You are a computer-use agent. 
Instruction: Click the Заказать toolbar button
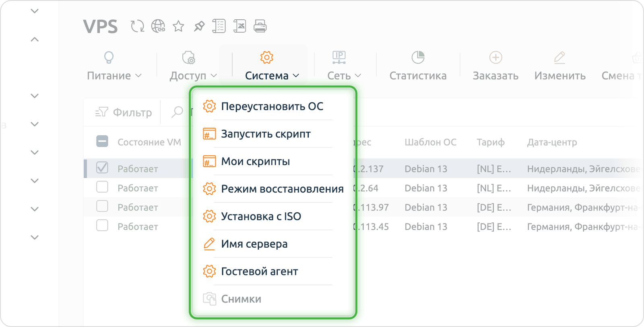tap(495, 65)
